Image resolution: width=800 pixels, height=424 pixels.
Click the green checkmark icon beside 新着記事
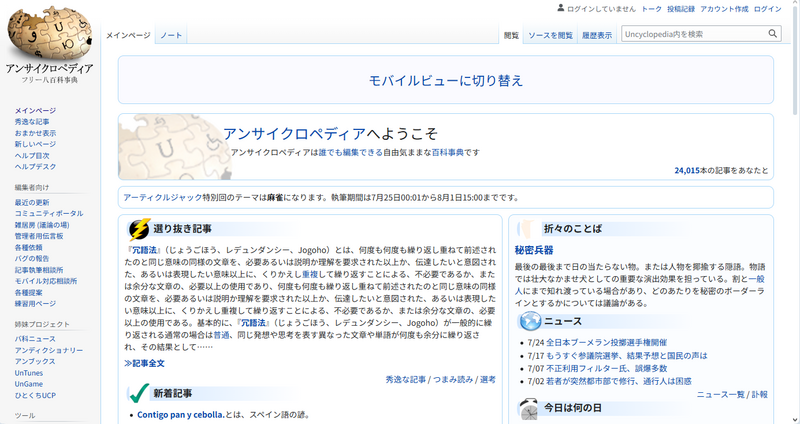138,393
